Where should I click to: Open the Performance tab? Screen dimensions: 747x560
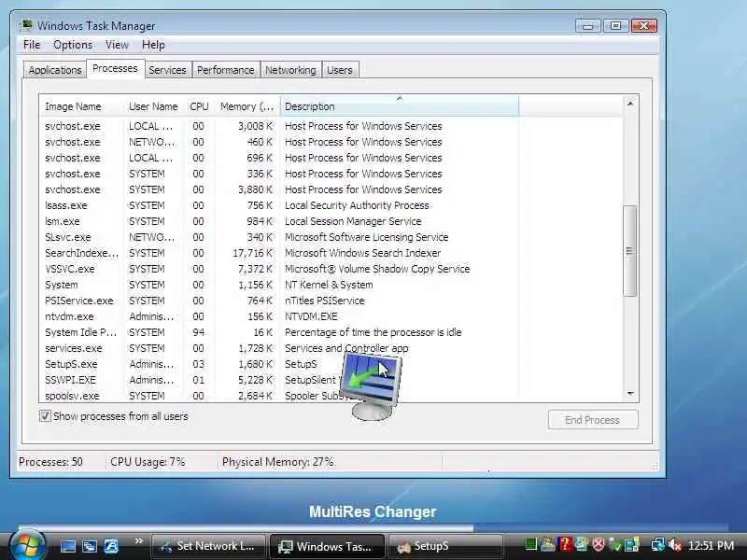pos(225,70)
